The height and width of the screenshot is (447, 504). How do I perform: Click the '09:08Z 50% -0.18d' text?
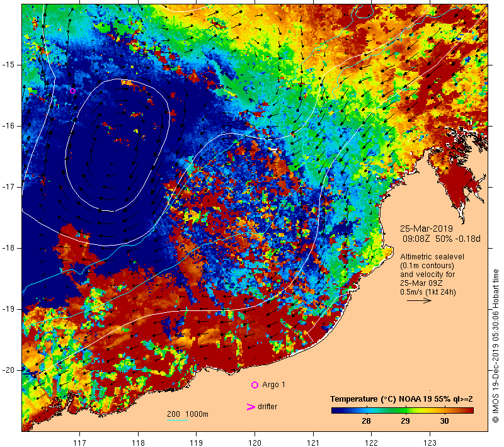(442, 239)
